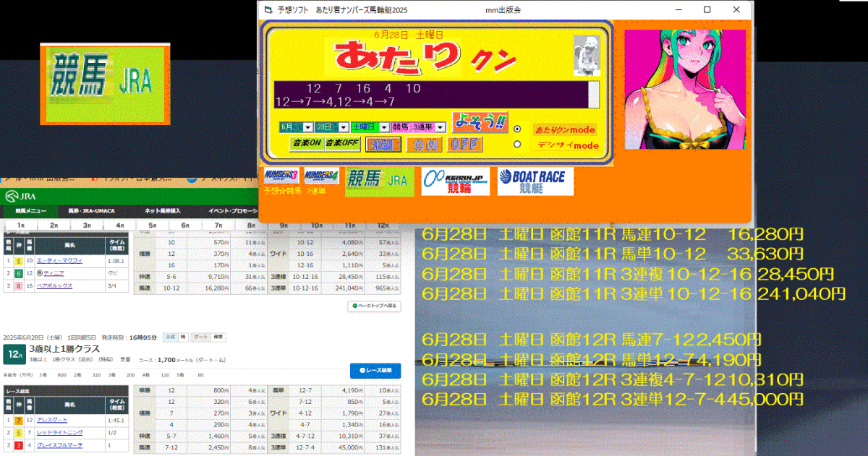This screenshot has height=456, width=868.
Task: Turn on music with 音楽ON button
Action: point(306,143)
